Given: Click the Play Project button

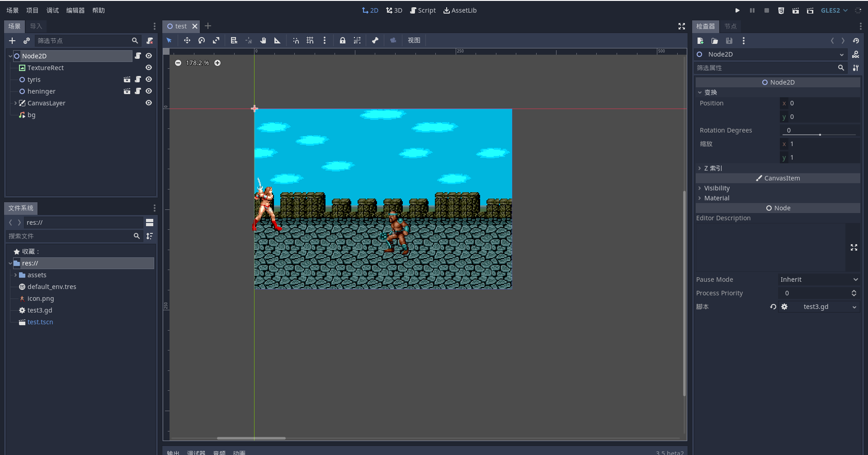Looking at the screenshot, I should pos(737,10).
